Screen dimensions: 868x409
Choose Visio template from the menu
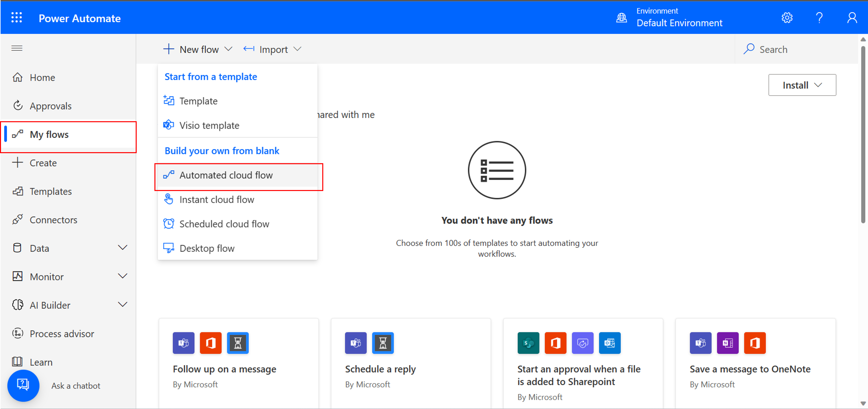237,125
